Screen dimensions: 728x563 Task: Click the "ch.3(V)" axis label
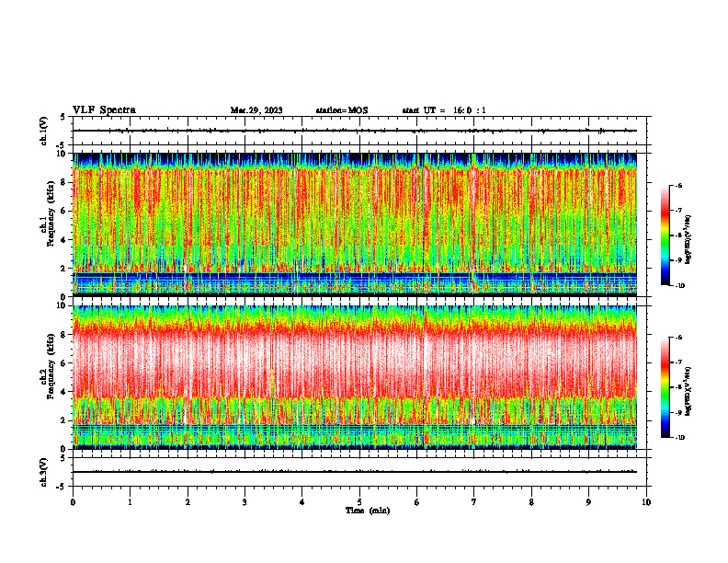pyautogui.click(x=44, y=472)
